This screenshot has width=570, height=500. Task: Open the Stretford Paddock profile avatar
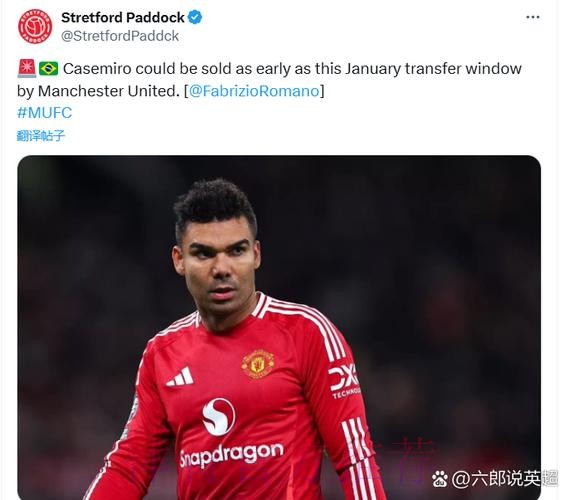point(35,27)
